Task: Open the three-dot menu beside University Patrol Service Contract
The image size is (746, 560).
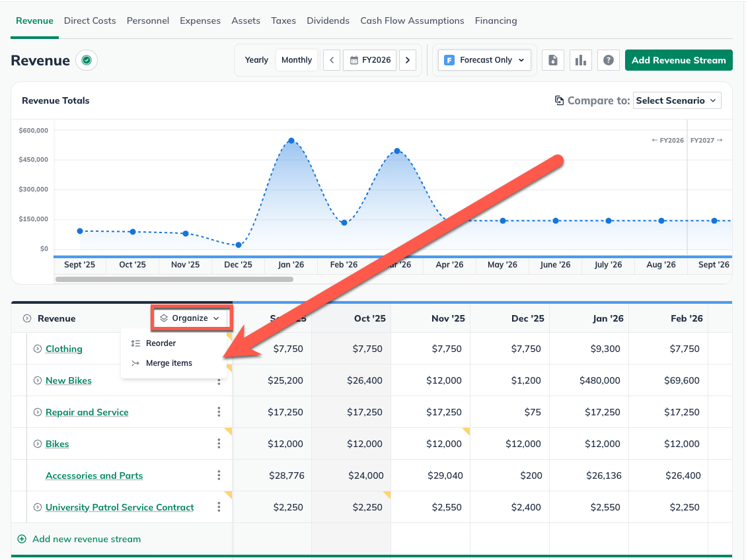Action: click(x=219, y=507)
